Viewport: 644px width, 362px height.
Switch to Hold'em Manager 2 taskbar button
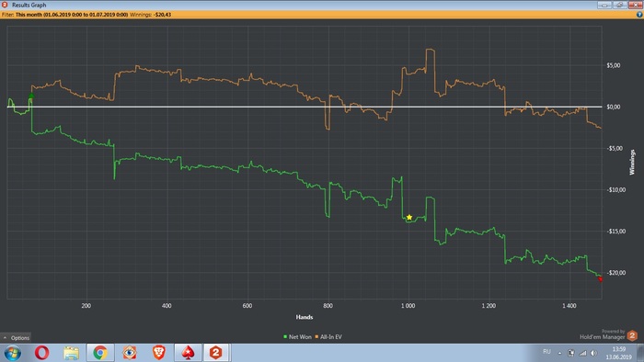pyautogui.click(x=216, y=353)
